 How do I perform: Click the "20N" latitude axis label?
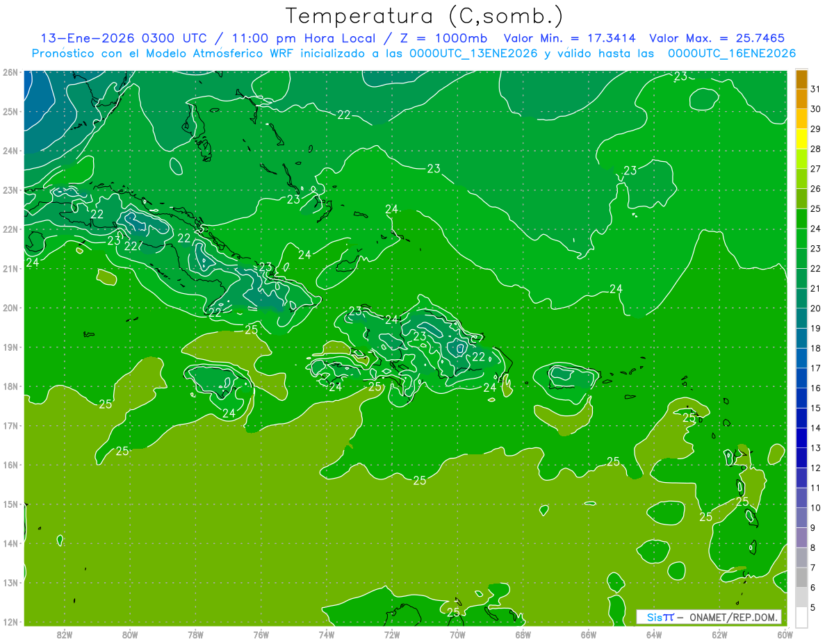[10, 308]
